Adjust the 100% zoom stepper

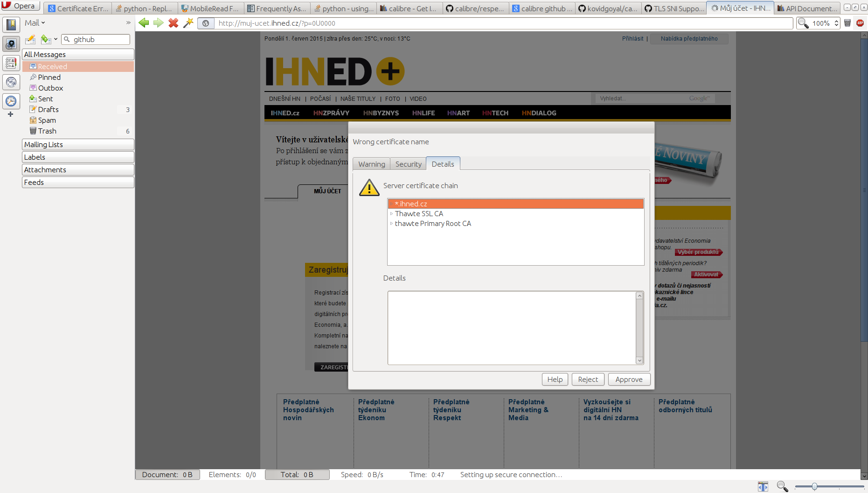(x=837, y=23)
